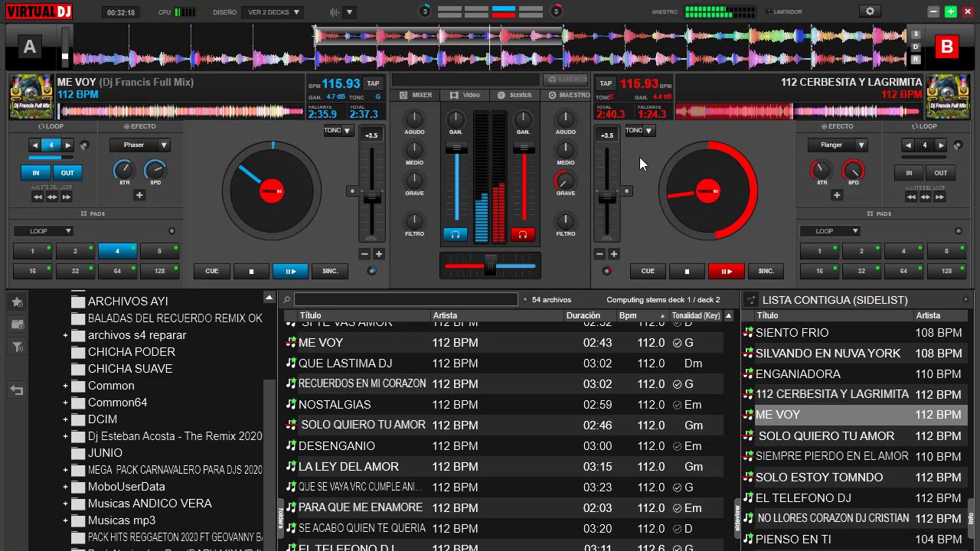
Task: Switch to the MIXER tab
Action: [x=416, y=95]
